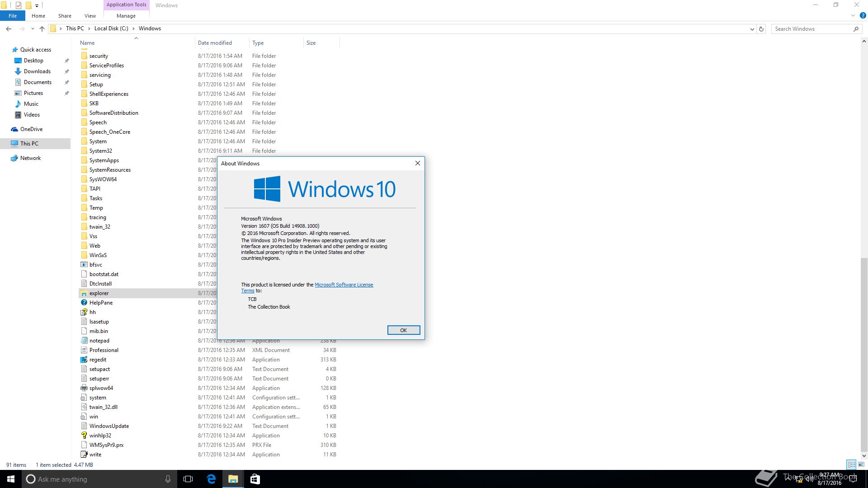Screen dimensions: 868x488
Task: Open Task View on taskbar
Action: [188, 479]
